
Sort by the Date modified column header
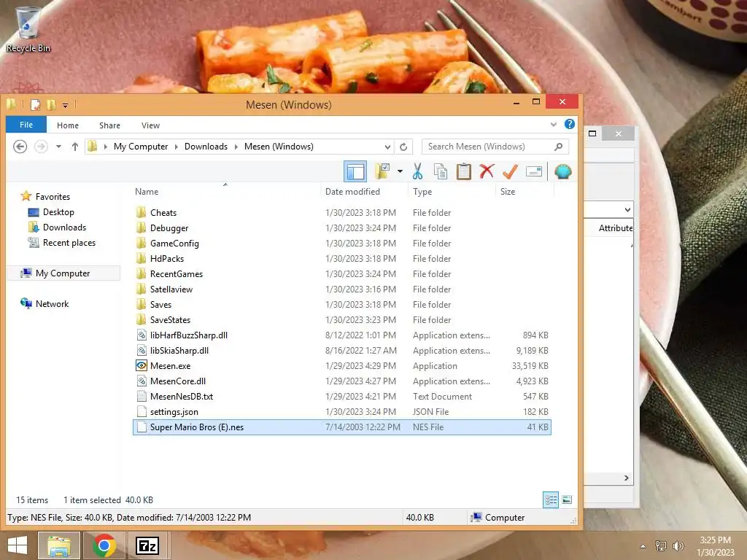pyautogui.click(x=352, y=192)
